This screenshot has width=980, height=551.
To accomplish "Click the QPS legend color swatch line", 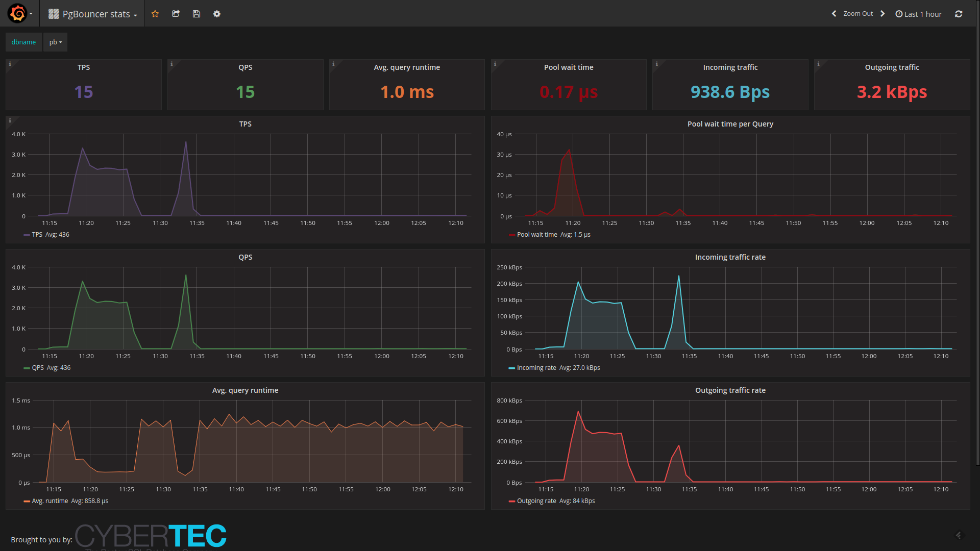I will 27,368.
